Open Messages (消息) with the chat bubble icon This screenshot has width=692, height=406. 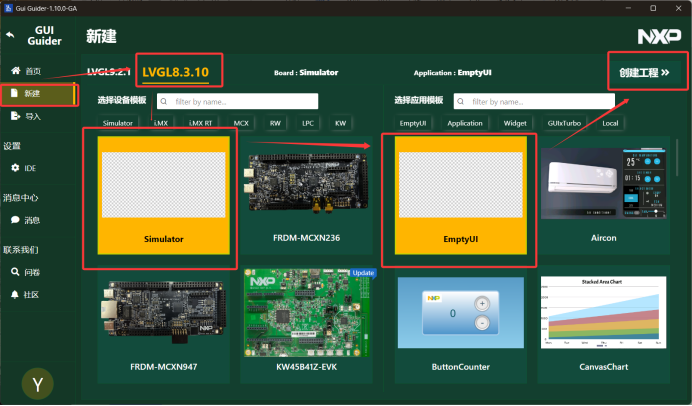point(15,220)
